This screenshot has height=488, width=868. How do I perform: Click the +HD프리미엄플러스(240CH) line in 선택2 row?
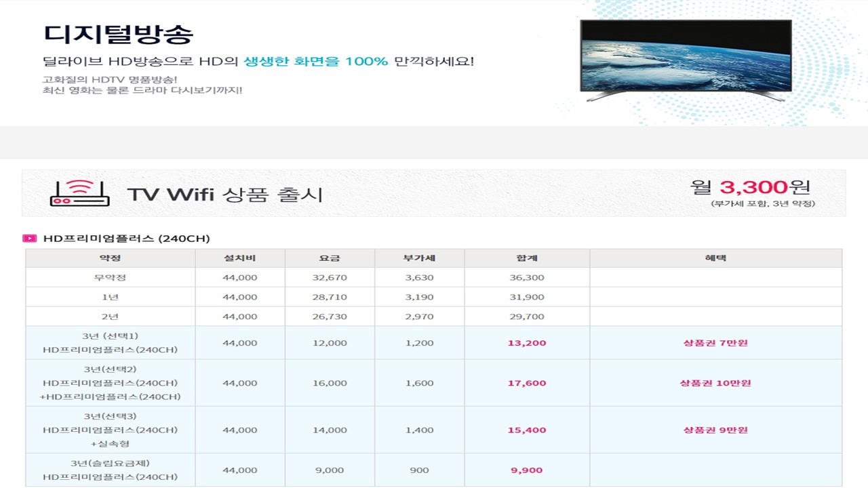(110, 396)
